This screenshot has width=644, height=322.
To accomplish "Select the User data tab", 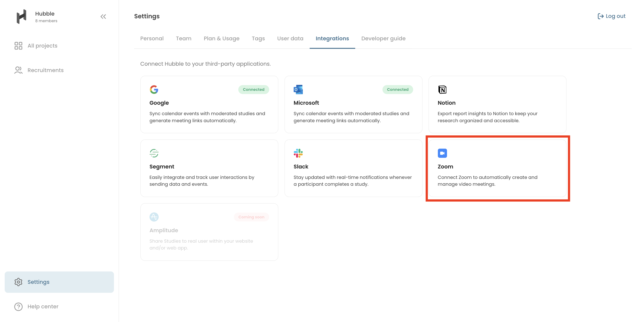I will [290, 38].
